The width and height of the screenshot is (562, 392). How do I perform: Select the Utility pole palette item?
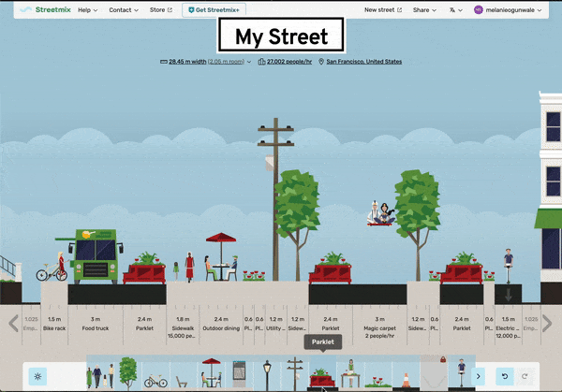pyautogui.click(x=295, y=373)
